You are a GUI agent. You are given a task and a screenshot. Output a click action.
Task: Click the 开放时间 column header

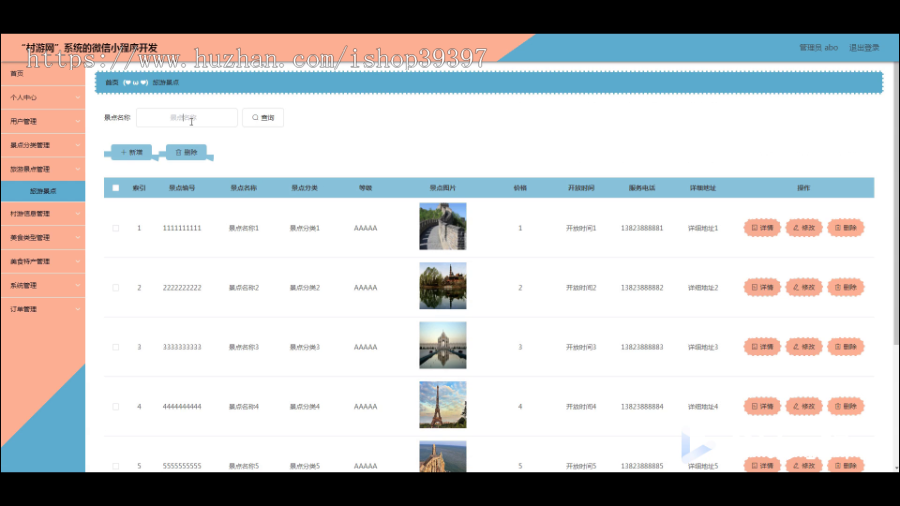point(581,188)
